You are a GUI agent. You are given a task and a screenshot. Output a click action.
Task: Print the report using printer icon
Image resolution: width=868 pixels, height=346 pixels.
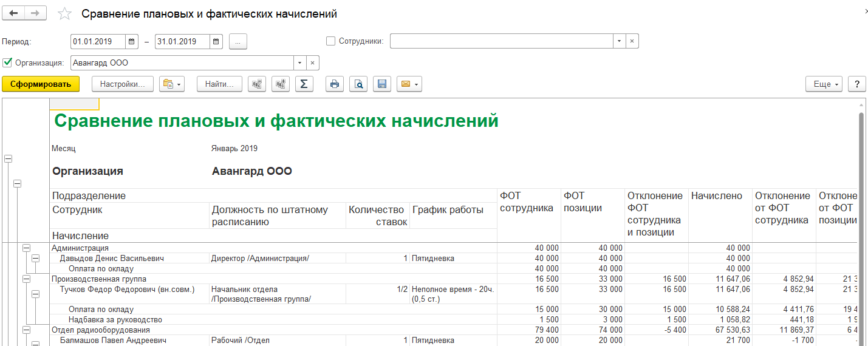pyautogui.click(x=334, y=84)
